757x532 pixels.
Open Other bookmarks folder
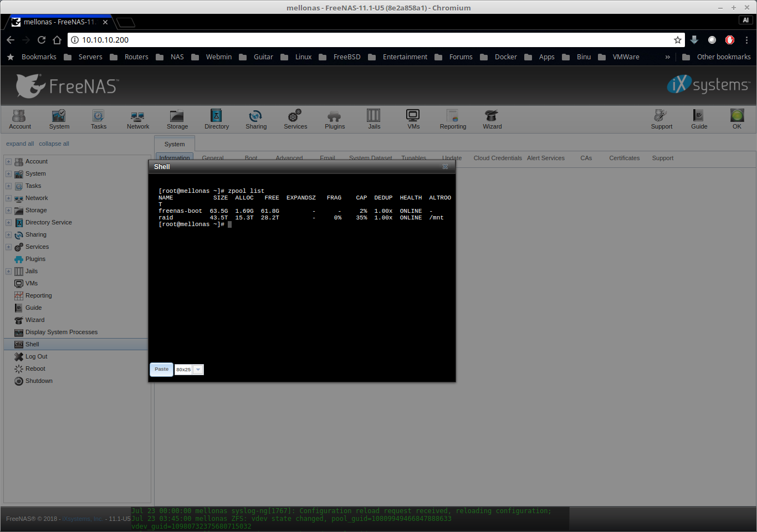pos(717,57)
